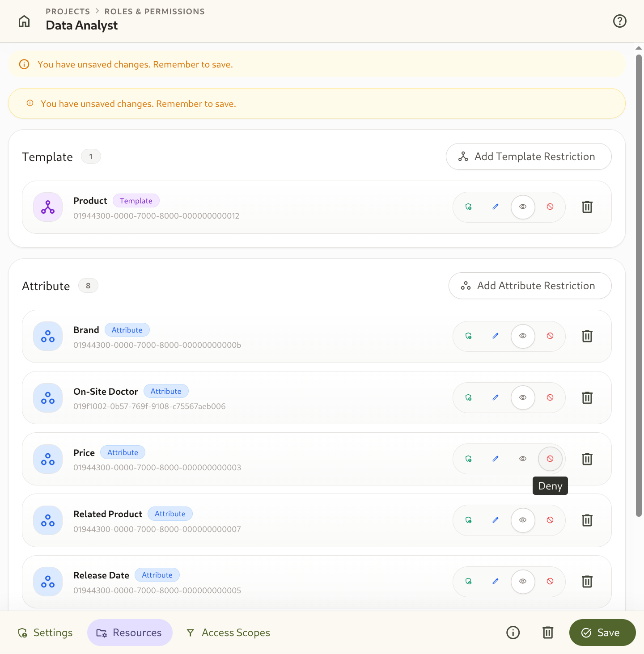Viewport: 644px width, 654px height.
Task: Click the Product template icon tile
Action: [x=48, y=207]
